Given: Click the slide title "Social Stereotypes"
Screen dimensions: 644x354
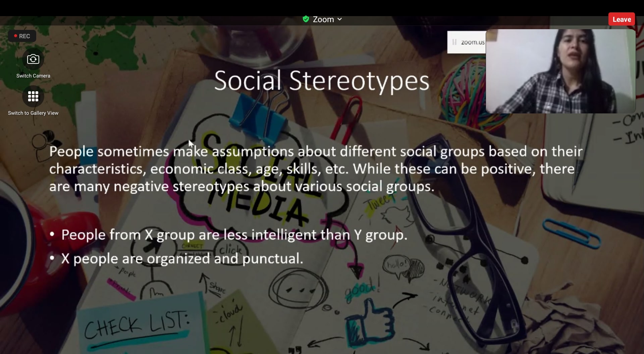Looking at the screenshot, I should pyautogui.click(x=322, y=81).
